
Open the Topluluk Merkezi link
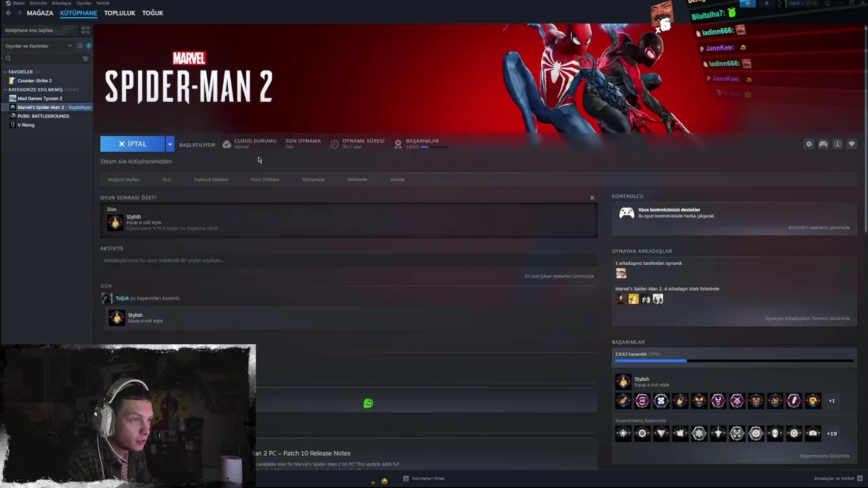coord(211,180)
